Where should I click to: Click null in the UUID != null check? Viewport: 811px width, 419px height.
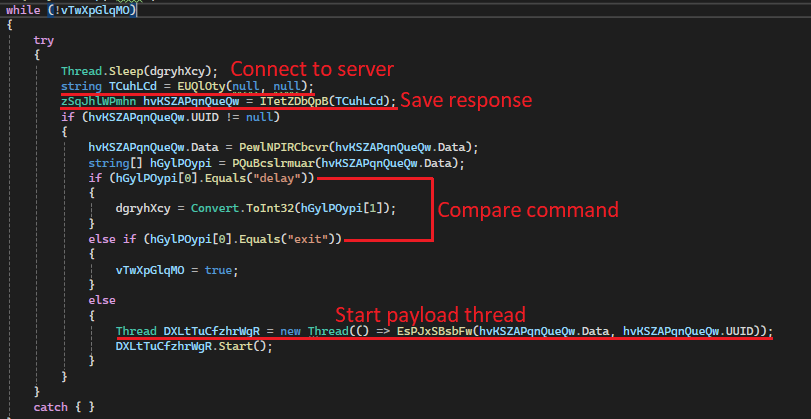[259, 117]
